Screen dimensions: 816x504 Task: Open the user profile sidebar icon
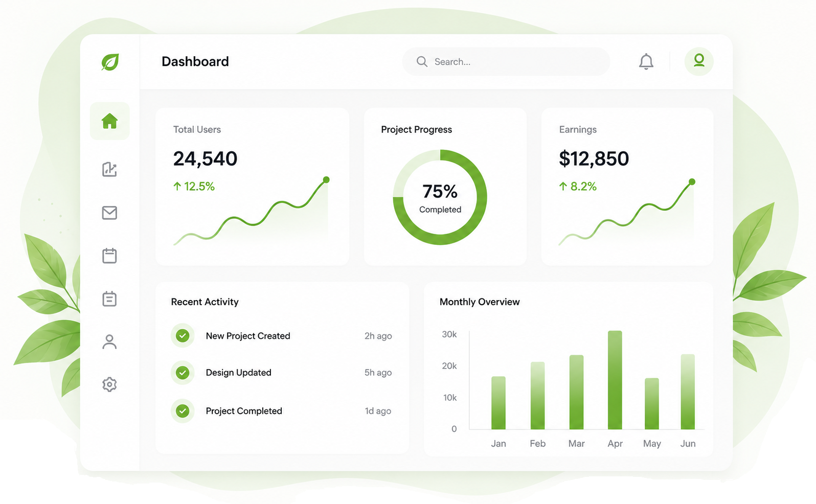click(x=109, y=341)
